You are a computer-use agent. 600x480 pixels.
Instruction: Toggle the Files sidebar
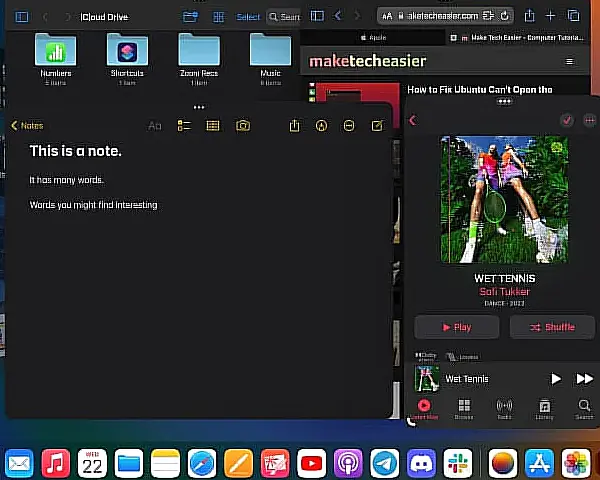pos(21,16)
